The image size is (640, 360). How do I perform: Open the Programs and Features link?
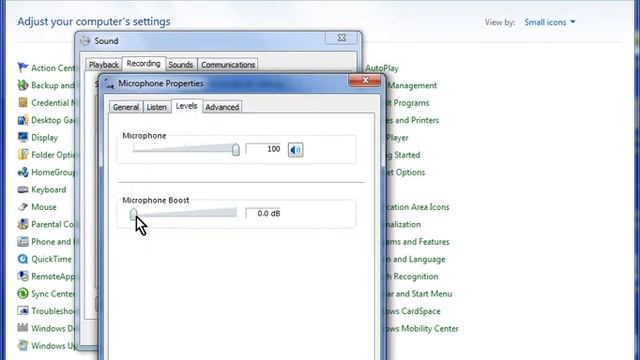pos(417,242)
